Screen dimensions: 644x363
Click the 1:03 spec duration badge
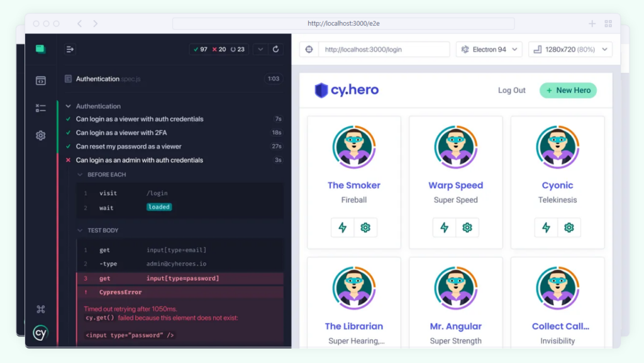[274, 79]
